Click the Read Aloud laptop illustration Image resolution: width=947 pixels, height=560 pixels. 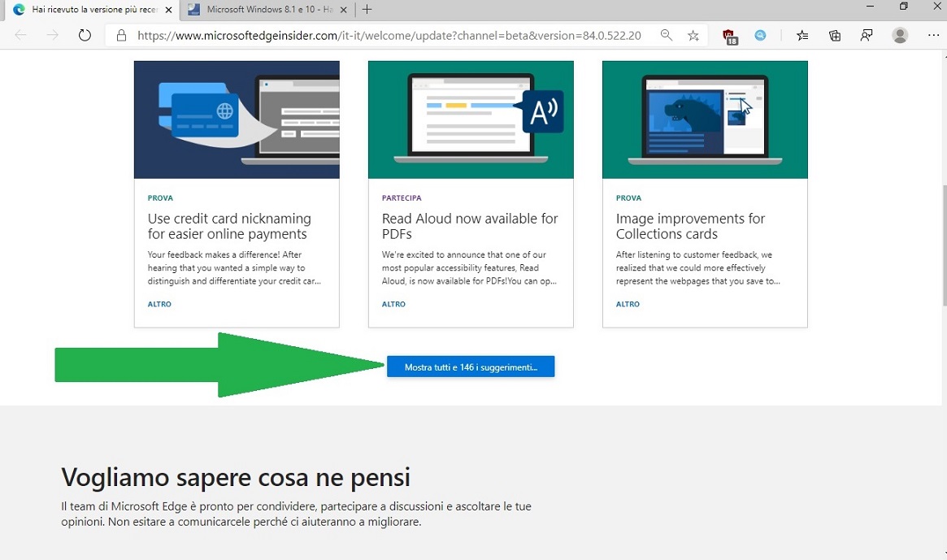click(471, 119)
